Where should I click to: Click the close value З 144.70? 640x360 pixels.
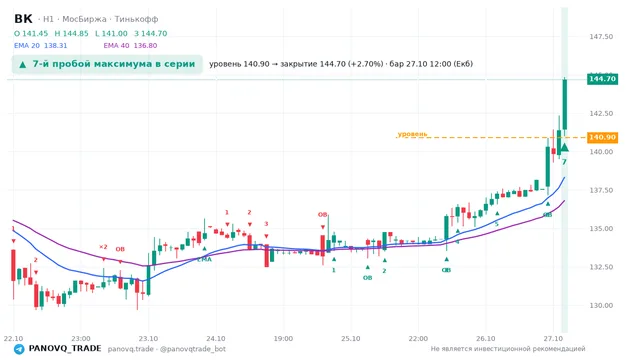point(151,33)
